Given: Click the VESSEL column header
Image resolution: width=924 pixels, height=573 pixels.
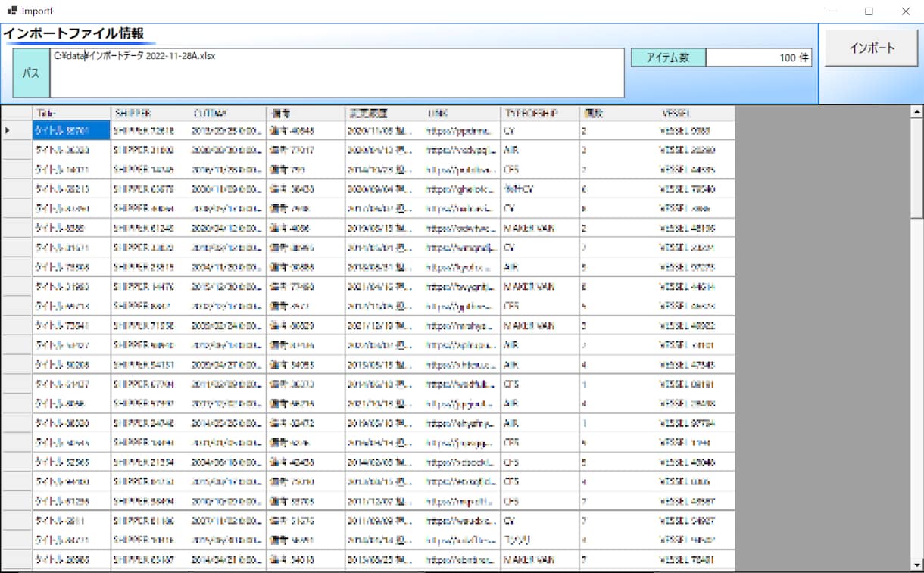Looking at the screenshot, I should [x=695, y=113].
